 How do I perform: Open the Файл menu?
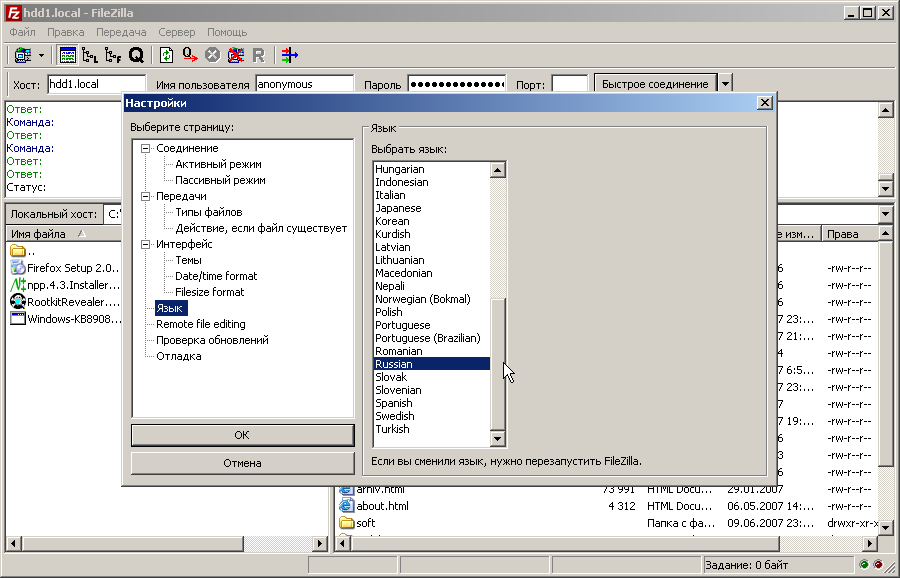pyautogui.click(x=22, y=32)
